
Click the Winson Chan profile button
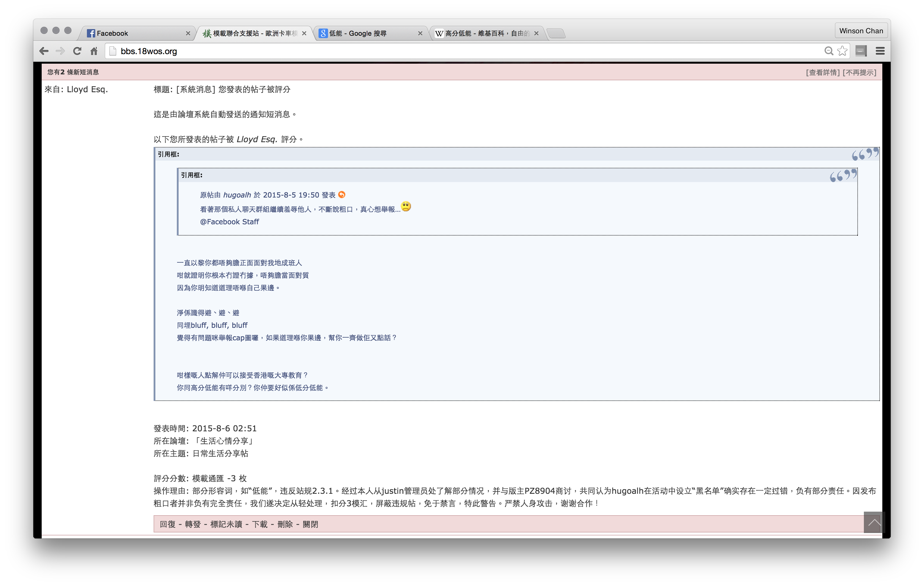click(x=861, y=31)
